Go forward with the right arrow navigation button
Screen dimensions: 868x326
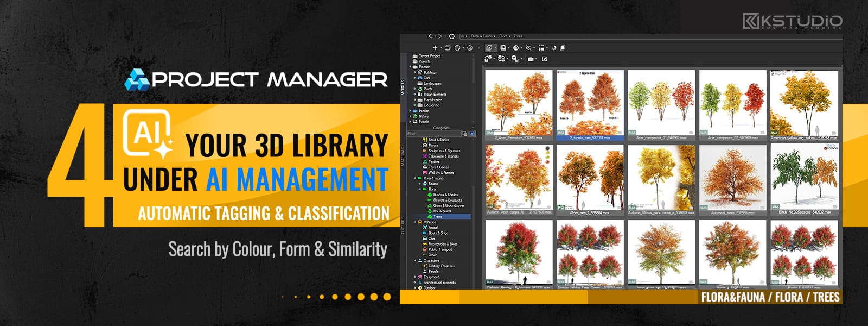pyautogui.click(x=440, y=36)
